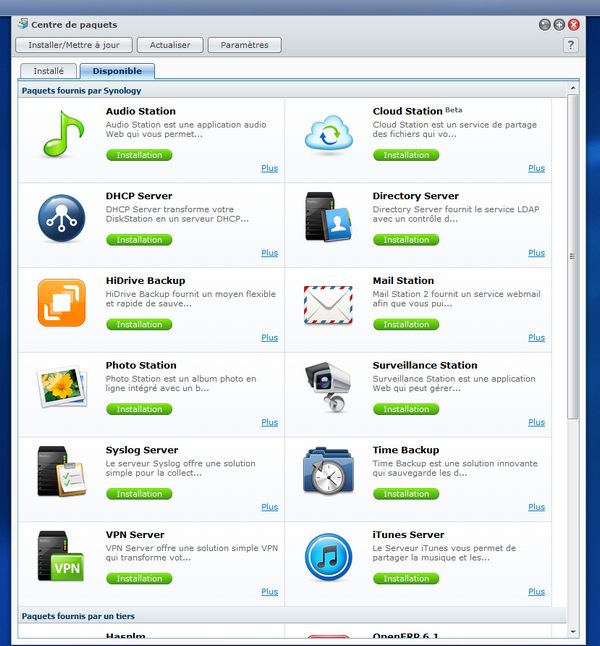Open Paramètres settings

coord(244,45)
